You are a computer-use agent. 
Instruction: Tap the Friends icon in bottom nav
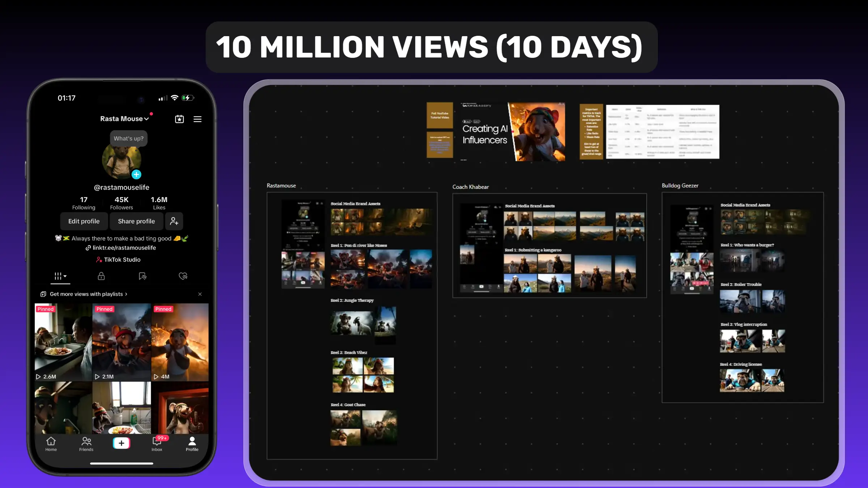pos(86,444)
